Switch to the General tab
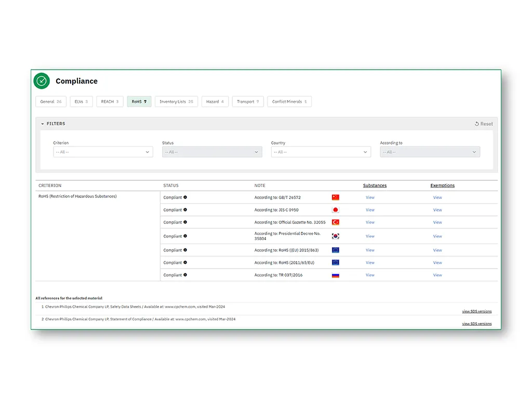532x399 pixels. [x=51, y=101]
